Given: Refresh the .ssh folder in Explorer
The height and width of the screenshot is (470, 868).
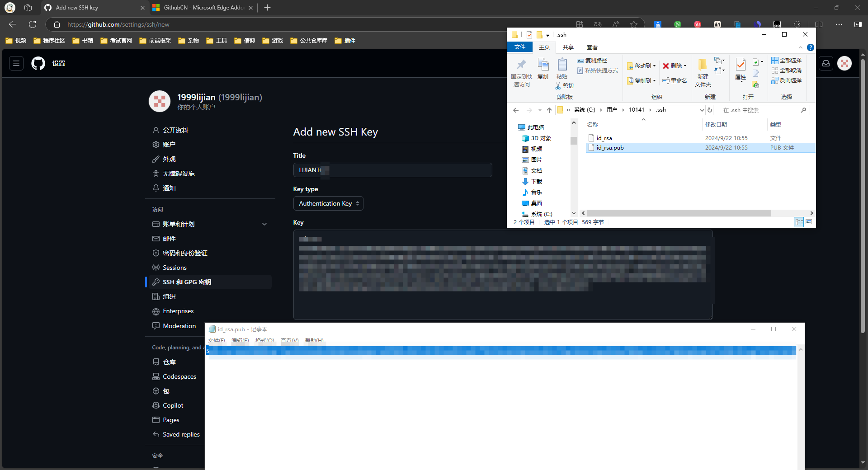Looking at the screenshot, I should 710,110.
